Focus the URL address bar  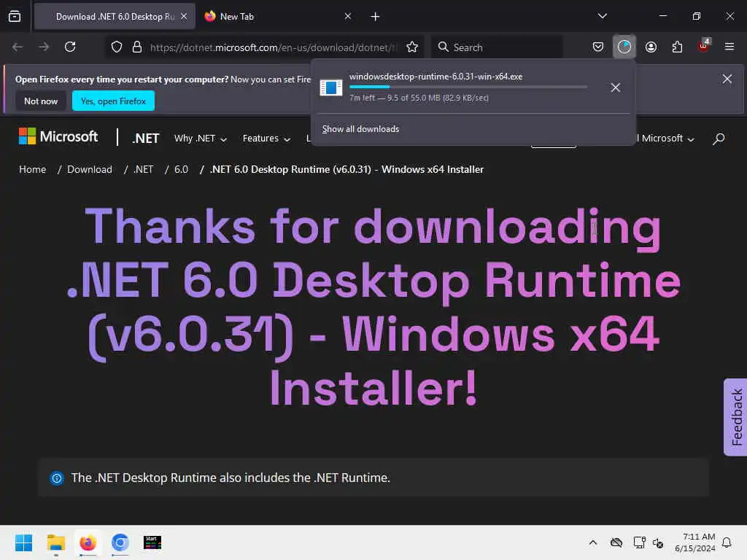(x=273, y=47)
